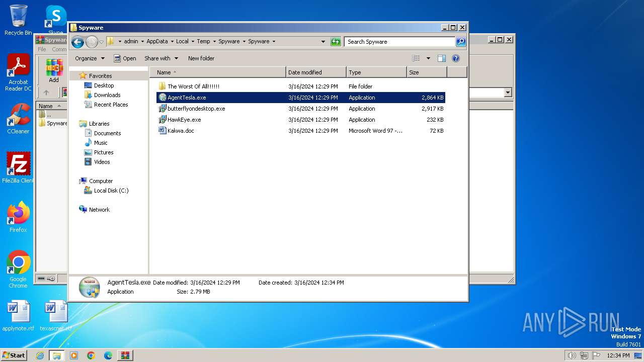The width and height of the screenshot is (644, 362).
Task: Click the search magnifier icon
Action: click(461, 42)
